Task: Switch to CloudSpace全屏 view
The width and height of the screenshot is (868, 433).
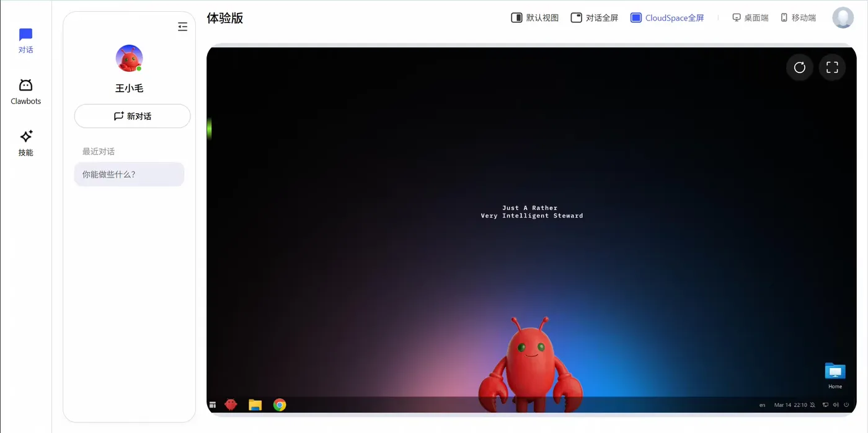Action: coord(667,18)
